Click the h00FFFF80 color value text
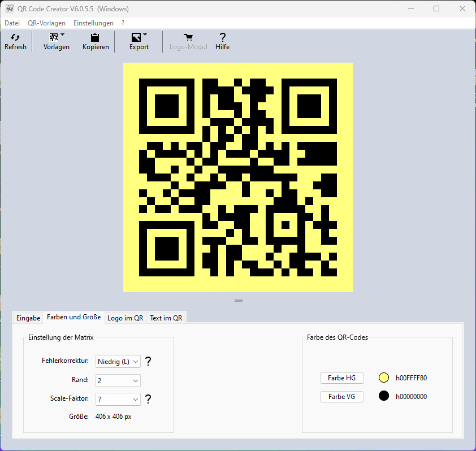 412,378
